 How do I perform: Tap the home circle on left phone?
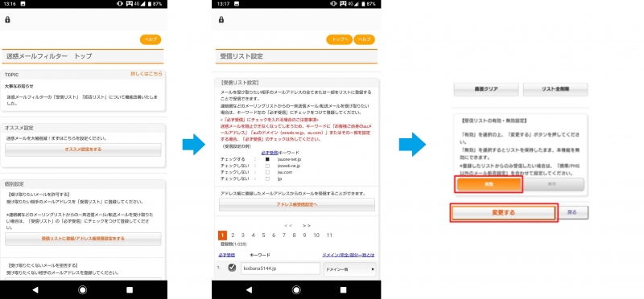coord(83,290)
